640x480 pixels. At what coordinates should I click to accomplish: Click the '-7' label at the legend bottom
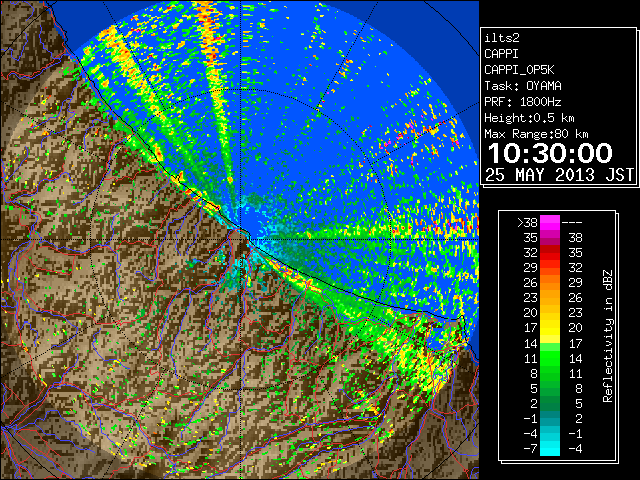[x=530, y=449]
